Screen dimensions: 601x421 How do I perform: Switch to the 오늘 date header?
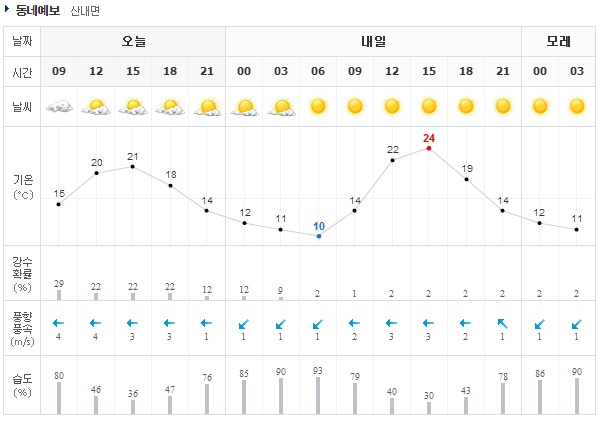(133, 42)
